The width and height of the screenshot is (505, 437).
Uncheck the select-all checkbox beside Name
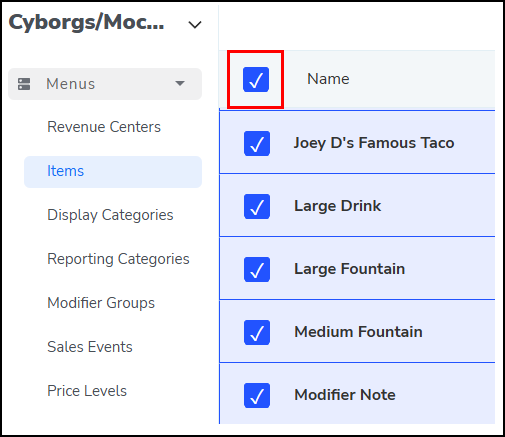pos(256,79)
